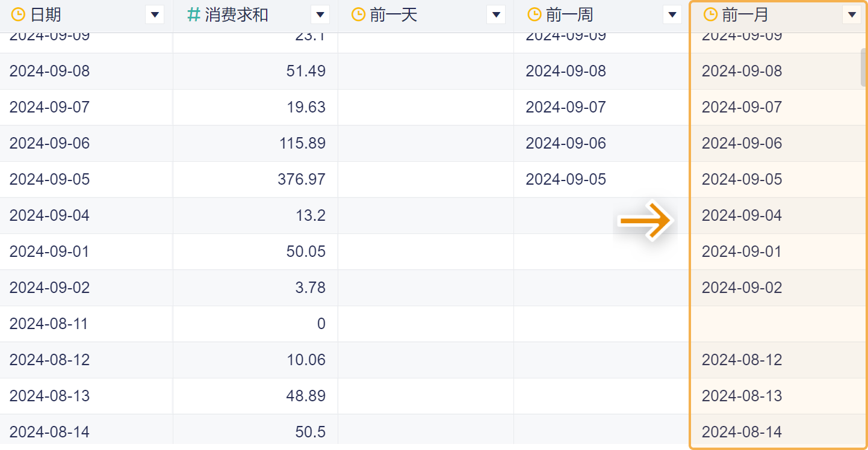This screenshot has width=868, height=450.
Task: Select the 消费求和 column header label
Action: point(237,15)
